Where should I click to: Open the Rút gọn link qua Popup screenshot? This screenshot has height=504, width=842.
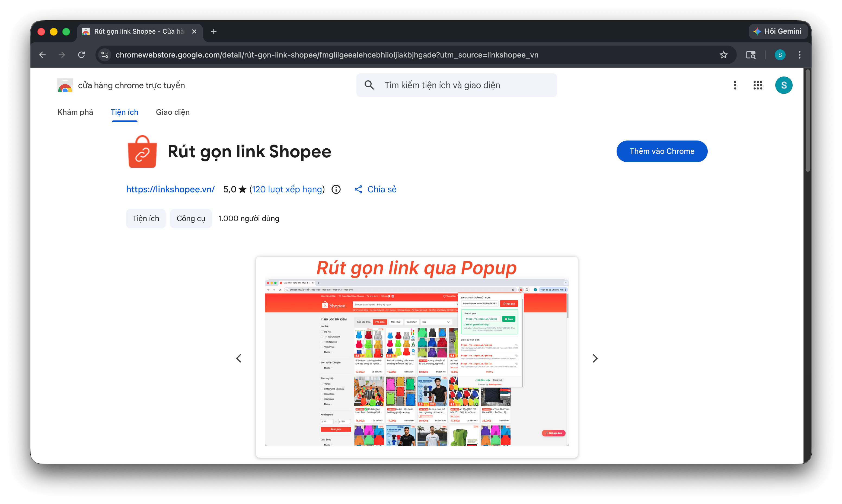[x=417, y=357]
